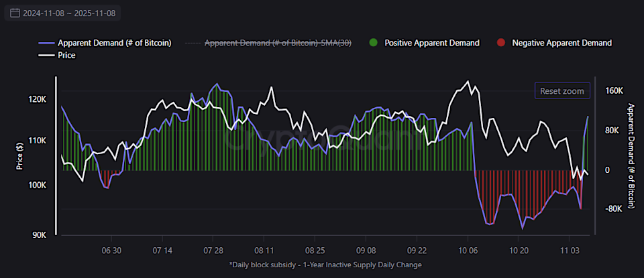
Task: Select the 11 03 date on x-axis
Action: point(570,250)
